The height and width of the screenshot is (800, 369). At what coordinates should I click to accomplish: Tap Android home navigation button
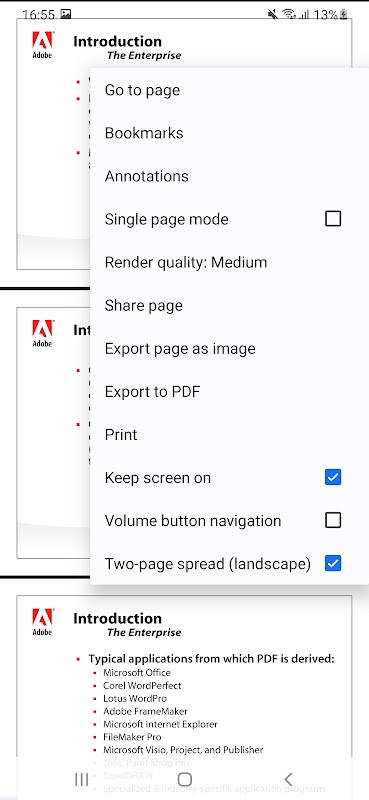[x=185, y=779]
